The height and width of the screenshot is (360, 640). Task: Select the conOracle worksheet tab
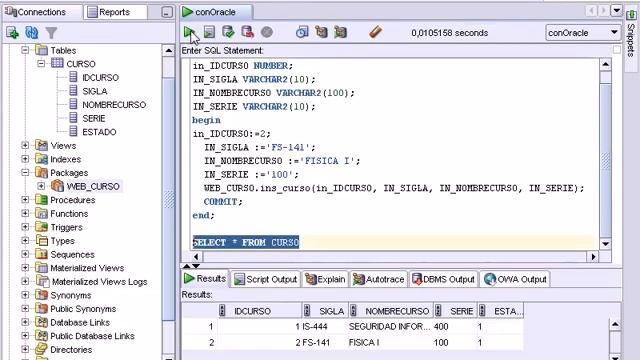(x=216, y=12)
